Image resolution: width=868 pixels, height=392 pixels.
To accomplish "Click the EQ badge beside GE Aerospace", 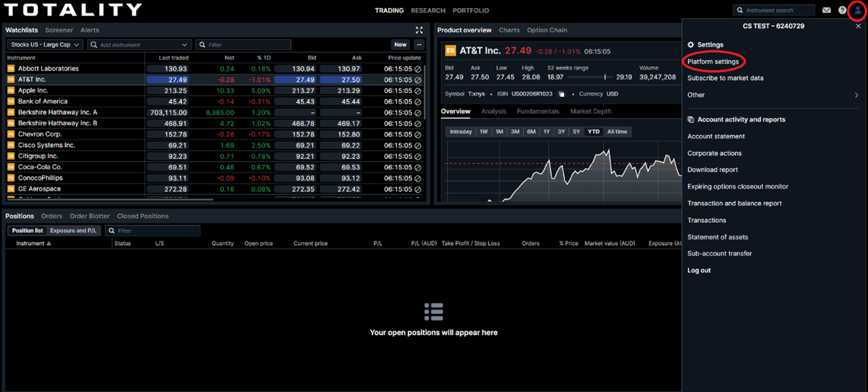I will [x=11, y=189].
